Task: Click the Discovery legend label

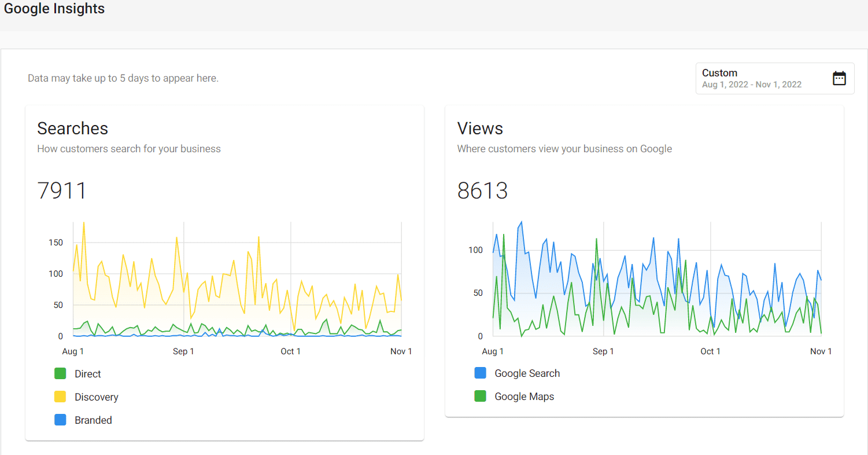Action: pyautogui.click(x=97, y=397)
